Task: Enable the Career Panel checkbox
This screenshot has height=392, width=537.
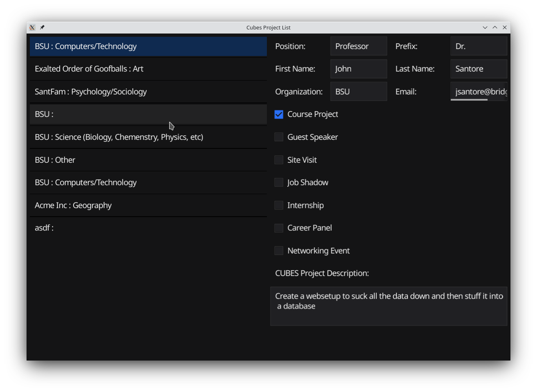Action: click(x=279, y=228)
